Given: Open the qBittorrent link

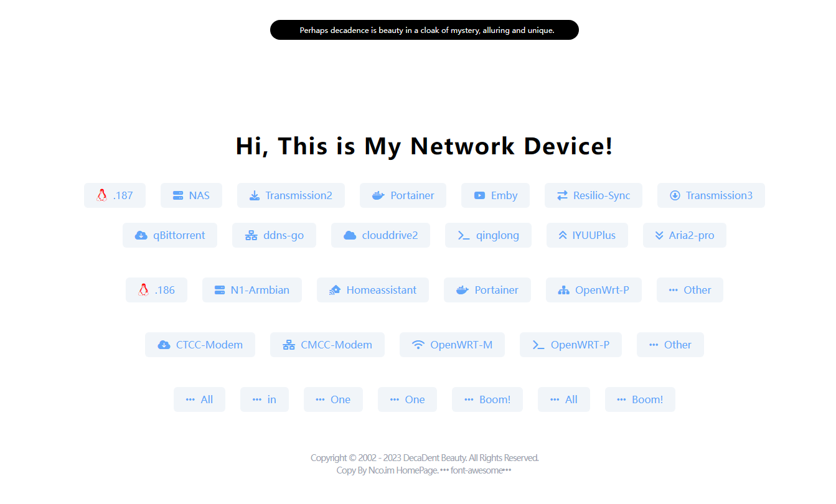Looking at the screenshot, I should point(170,235).
